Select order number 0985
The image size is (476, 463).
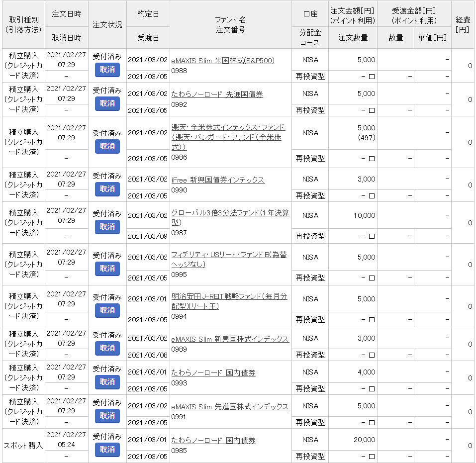[x=179, y=451]
